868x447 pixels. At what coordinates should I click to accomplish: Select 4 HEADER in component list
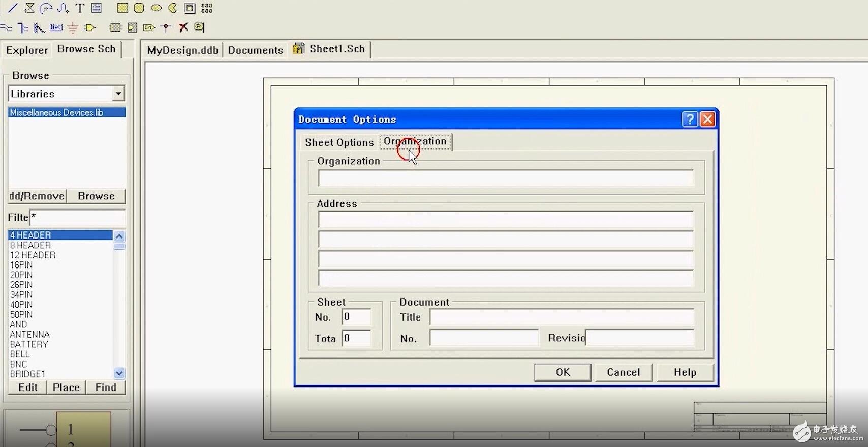tap(60, 235)
